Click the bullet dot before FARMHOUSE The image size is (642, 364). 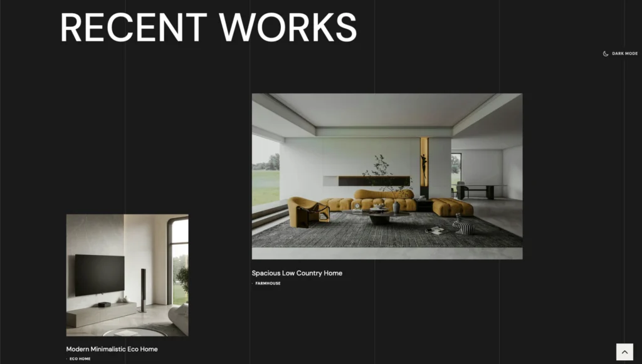pos(253,284)
